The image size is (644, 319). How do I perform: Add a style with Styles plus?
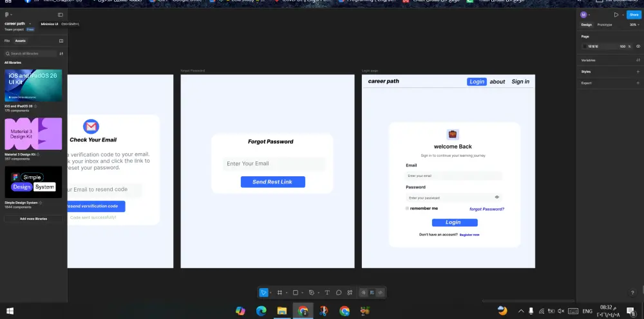[x=638, y=71]
